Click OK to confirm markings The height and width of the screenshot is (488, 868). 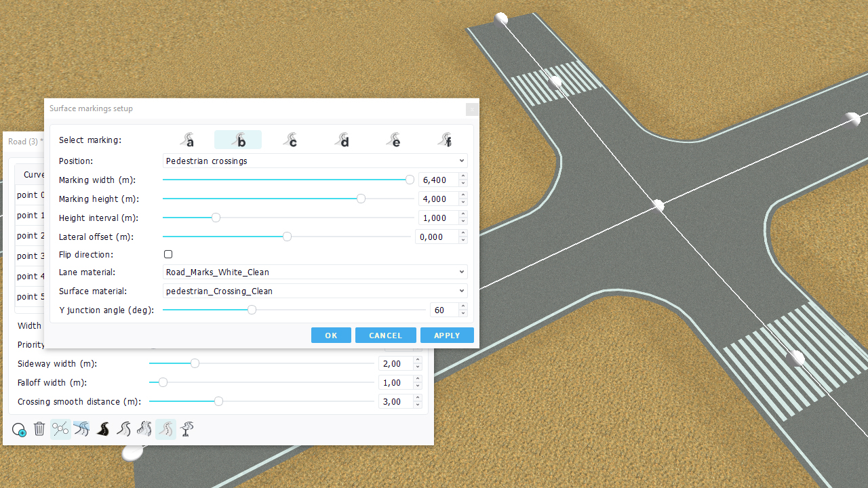pyautogui.click(x=331, y=335)
